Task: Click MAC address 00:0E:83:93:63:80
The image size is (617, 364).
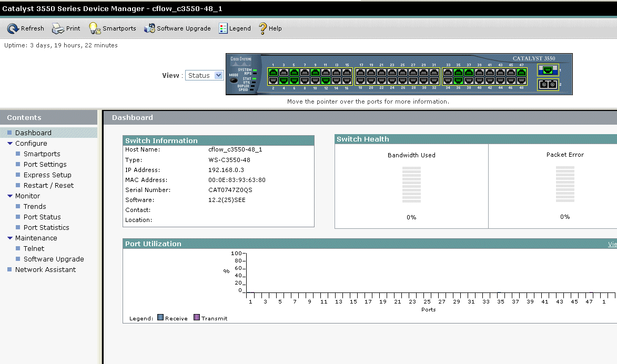Action: (237, 180)
